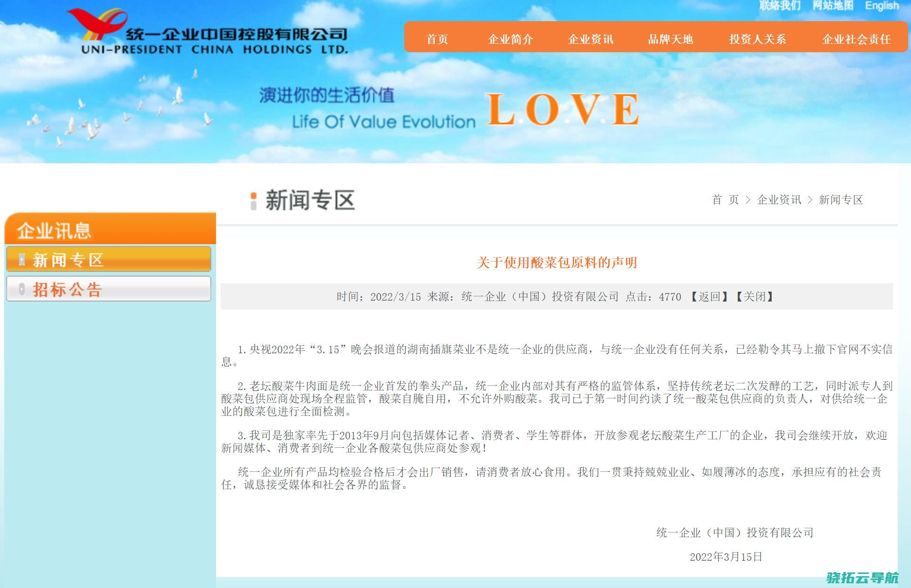Open the 品牌天地 section icon

tap(663, 39)
